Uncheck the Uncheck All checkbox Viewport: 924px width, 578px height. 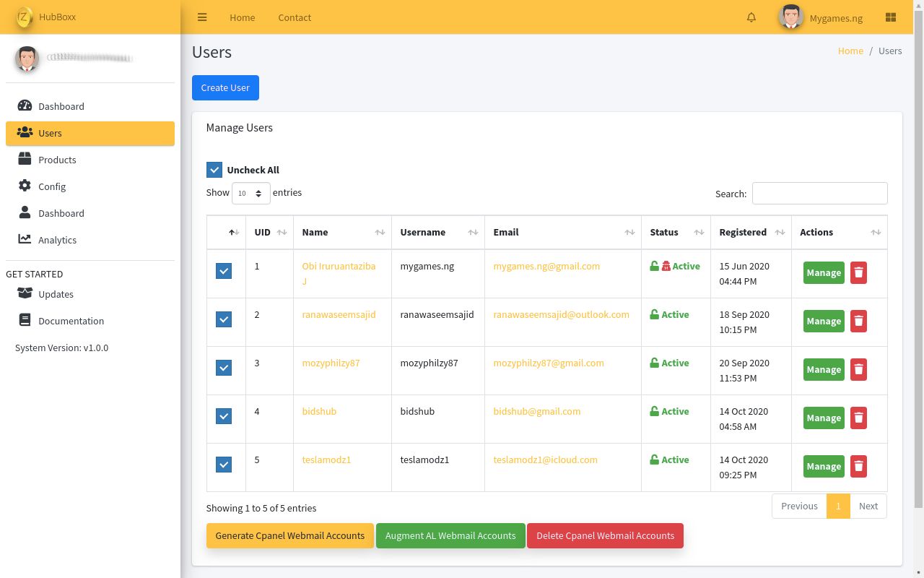tap(214, 170)
